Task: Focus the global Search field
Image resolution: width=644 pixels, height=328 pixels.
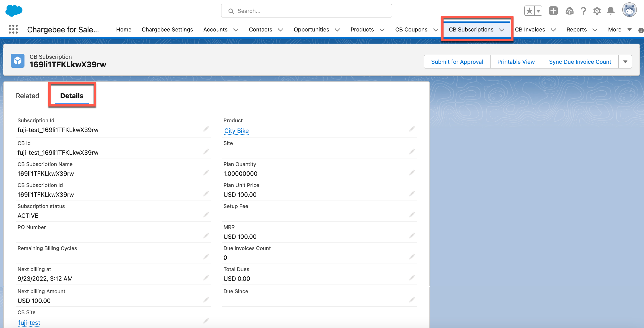Action: 306,11
